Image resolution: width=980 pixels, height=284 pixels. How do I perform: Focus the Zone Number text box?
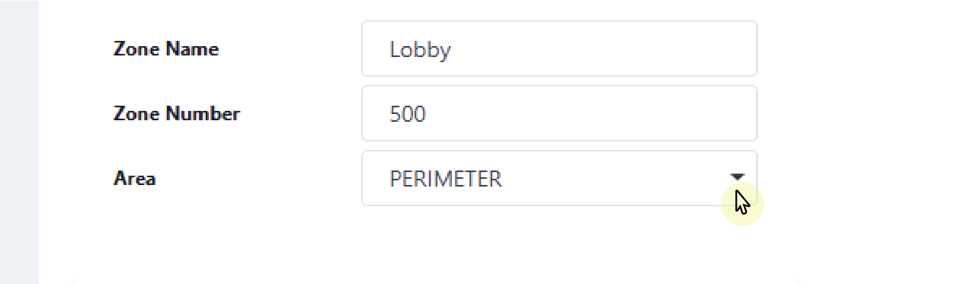(559, 113)
